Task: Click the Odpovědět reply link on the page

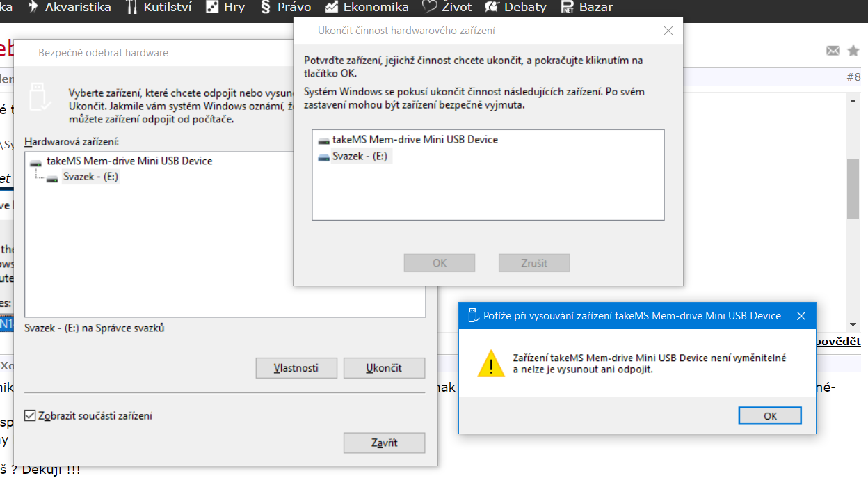Action: click(x=837, y=342)
